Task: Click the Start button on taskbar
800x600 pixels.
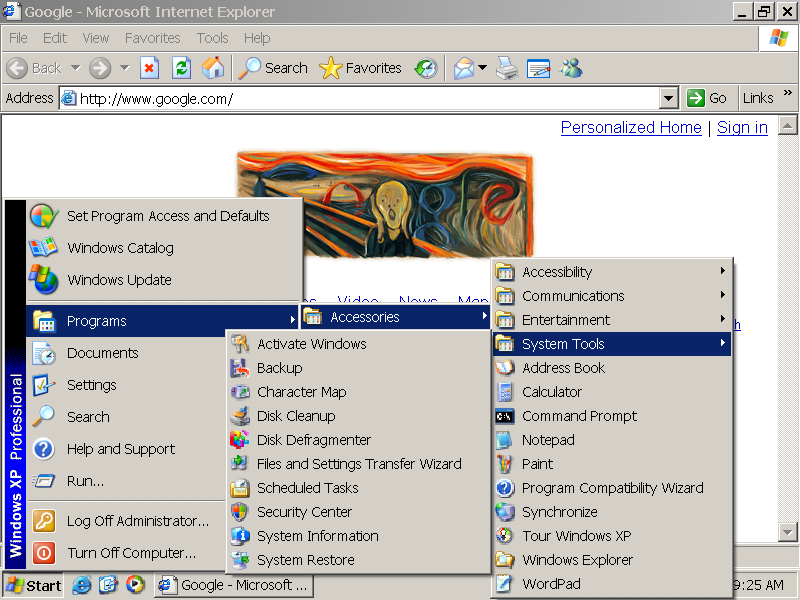Action: coord(34,585)
